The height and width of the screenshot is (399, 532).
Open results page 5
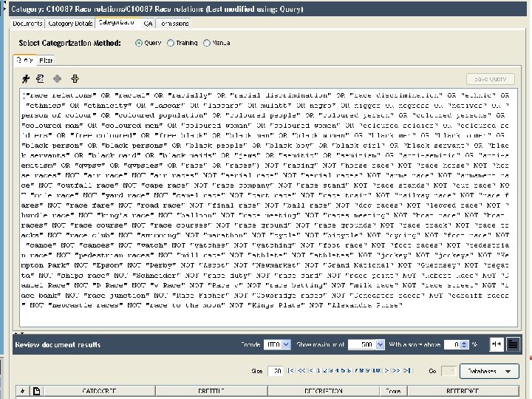click(x=343, y=370)
